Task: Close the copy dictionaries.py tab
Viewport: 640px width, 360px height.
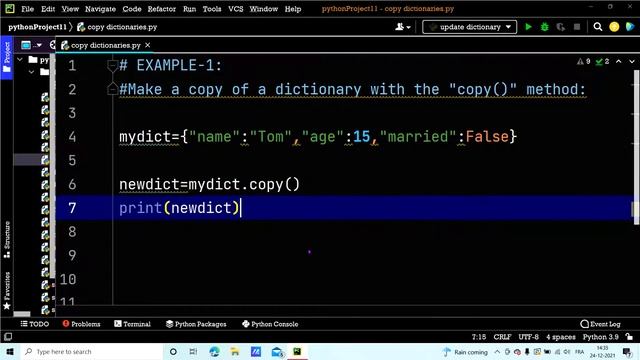Action: (x=148, y=45)
